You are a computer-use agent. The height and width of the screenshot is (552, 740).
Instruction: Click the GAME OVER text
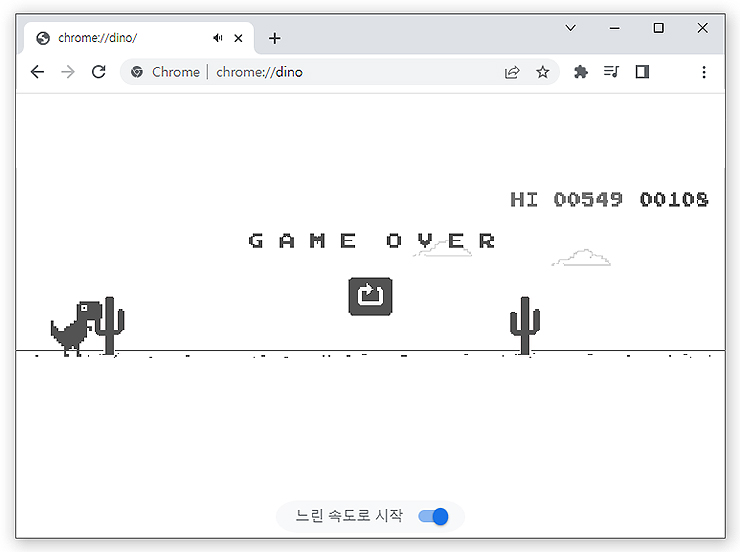pos(372,241)
